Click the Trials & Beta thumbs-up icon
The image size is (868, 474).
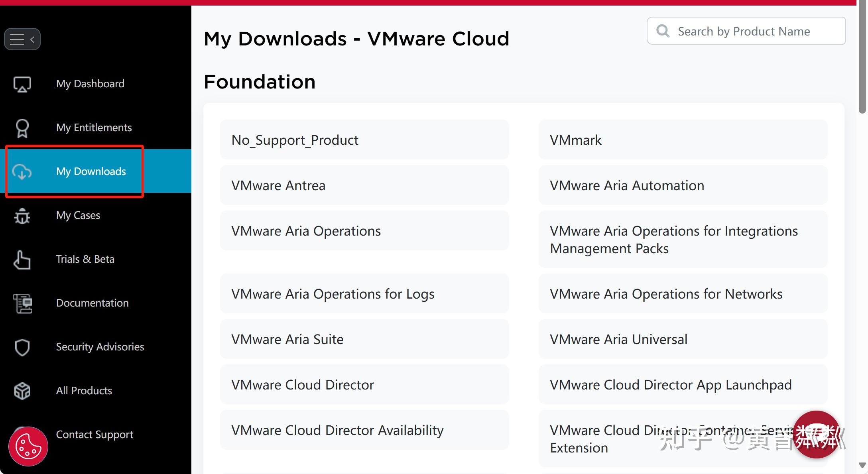[x=22, y=260]
